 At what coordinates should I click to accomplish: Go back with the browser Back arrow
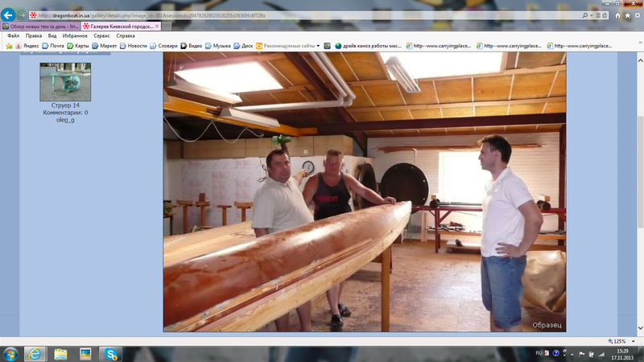pyautogui.click(x=8, y=15)
